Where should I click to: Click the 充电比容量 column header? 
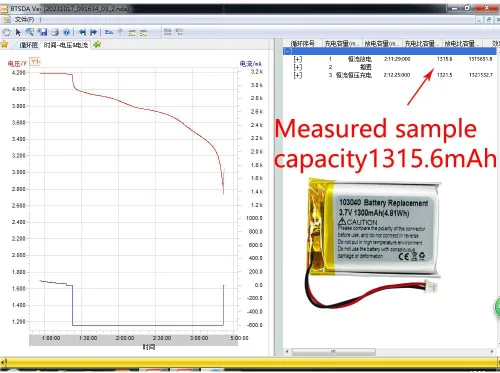point(422,43)
